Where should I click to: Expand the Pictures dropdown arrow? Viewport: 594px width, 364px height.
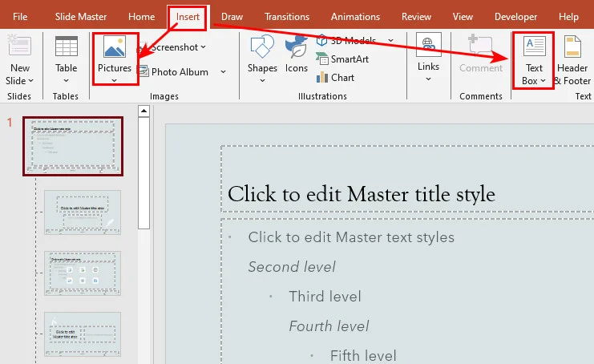115,80
